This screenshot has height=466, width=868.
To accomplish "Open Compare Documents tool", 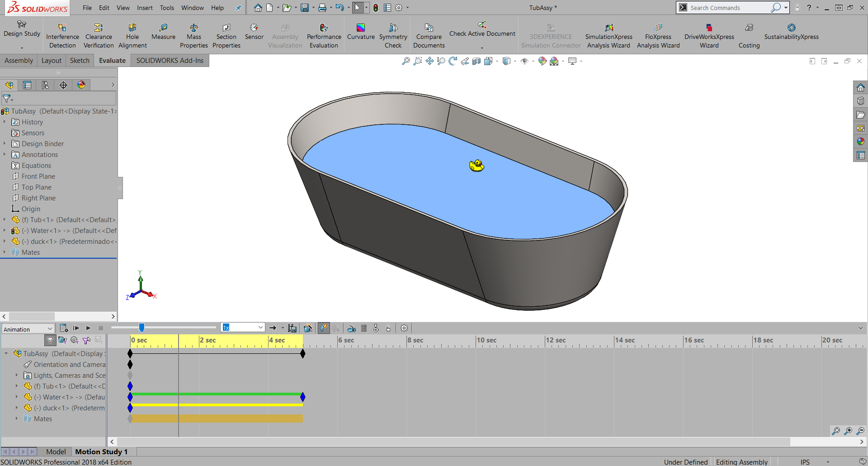I will coord(429,36).
